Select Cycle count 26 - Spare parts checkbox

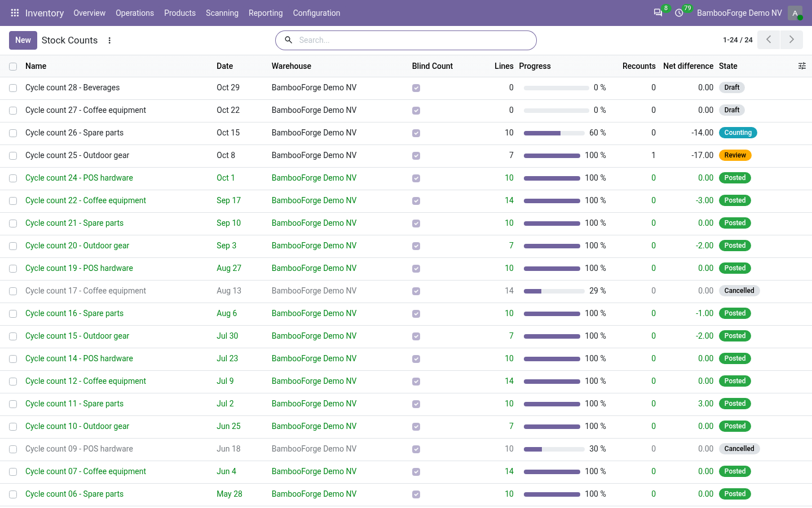click(13, 133)
